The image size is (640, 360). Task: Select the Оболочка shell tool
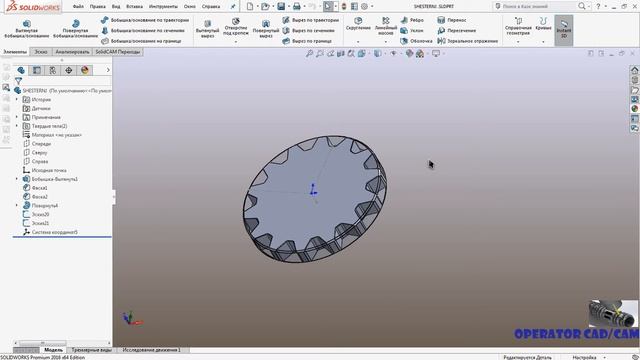416,41
